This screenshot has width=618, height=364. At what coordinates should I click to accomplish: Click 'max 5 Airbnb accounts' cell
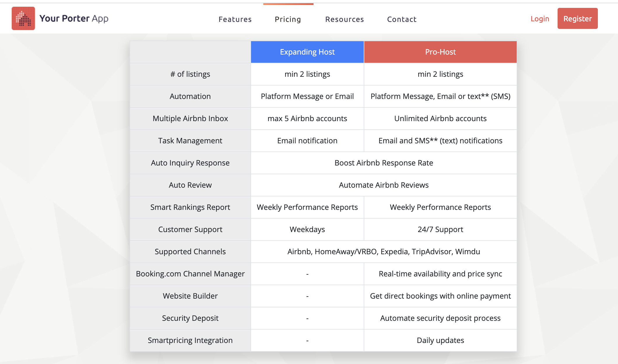point(307,119)
